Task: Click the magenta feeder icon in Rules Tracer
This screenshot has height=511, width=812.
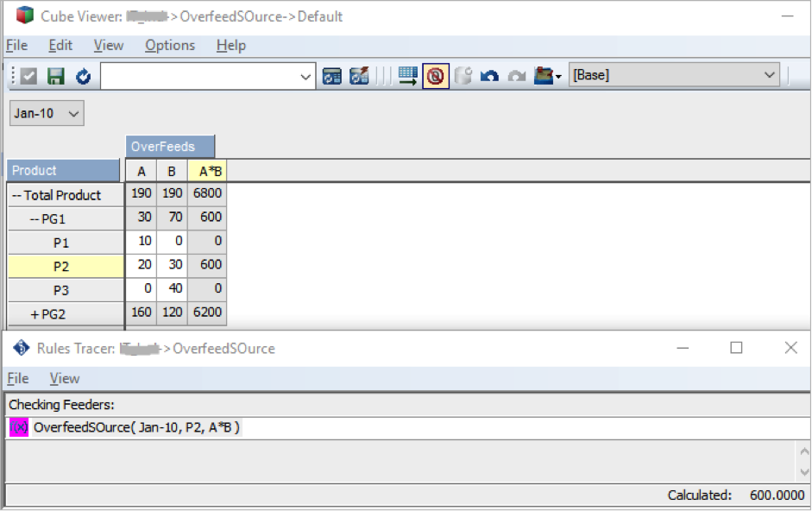Action: click(x=18, y=427)
